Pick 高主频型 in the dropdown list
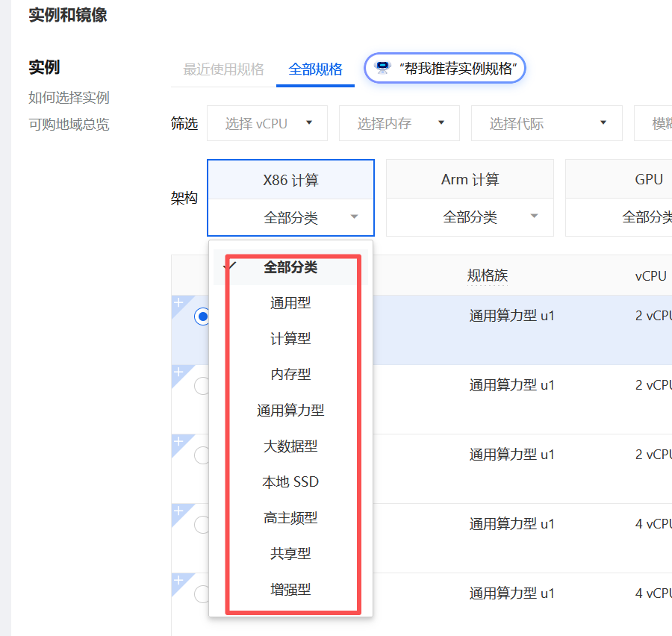The height and width of the screenshot is (636, 672). tap(290, 518)
